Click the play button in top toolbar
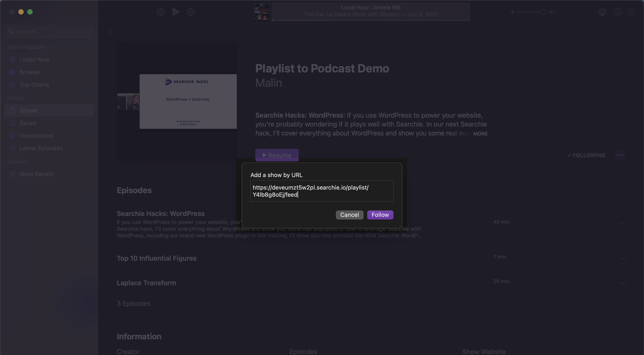This screenshot has height=355, width=644. (176, 12)
